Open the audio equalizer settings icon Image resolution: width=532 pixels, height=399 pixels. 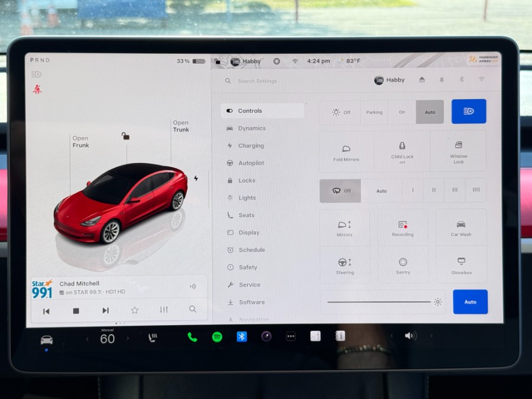click(164, 309)
